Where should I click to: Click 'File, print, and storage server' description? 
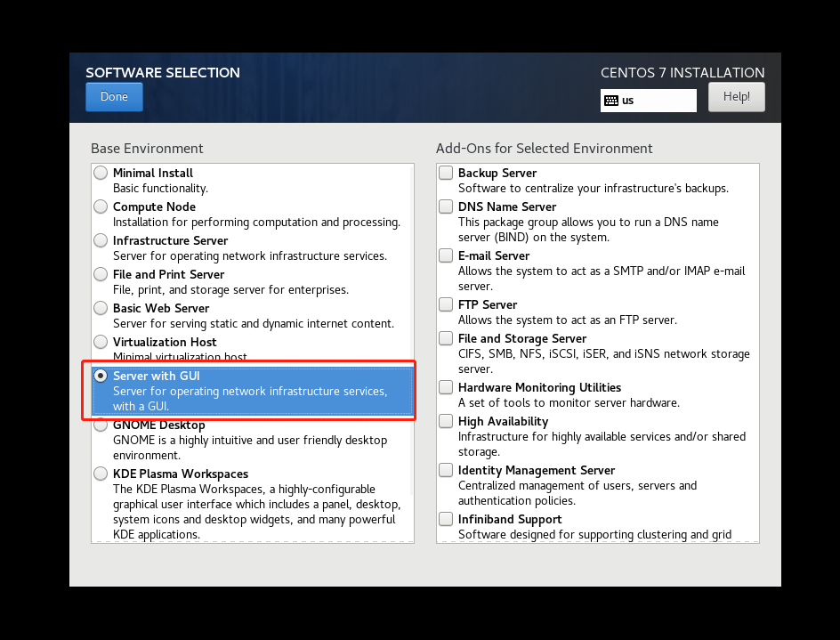tap(230, 290)
